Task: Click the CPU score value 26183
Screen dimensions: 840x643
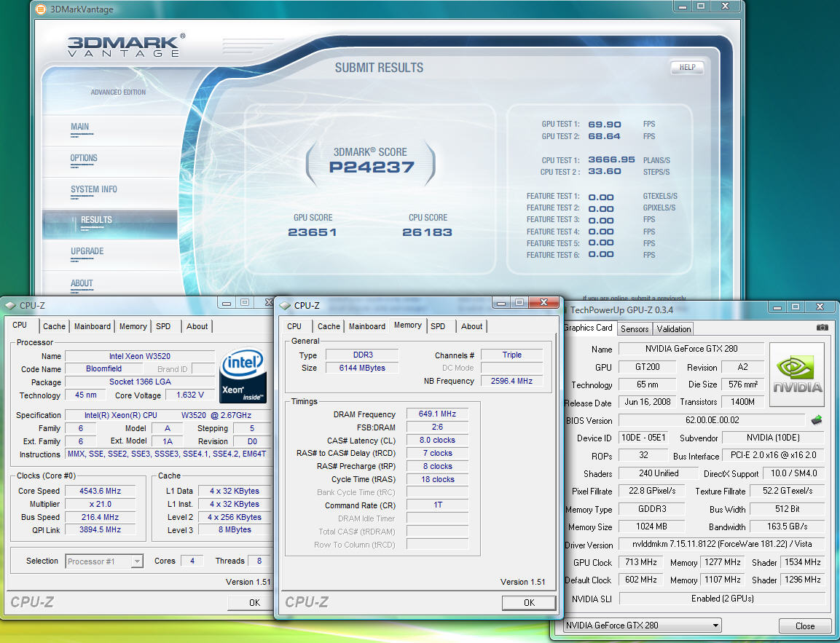Action: [428, 232]
